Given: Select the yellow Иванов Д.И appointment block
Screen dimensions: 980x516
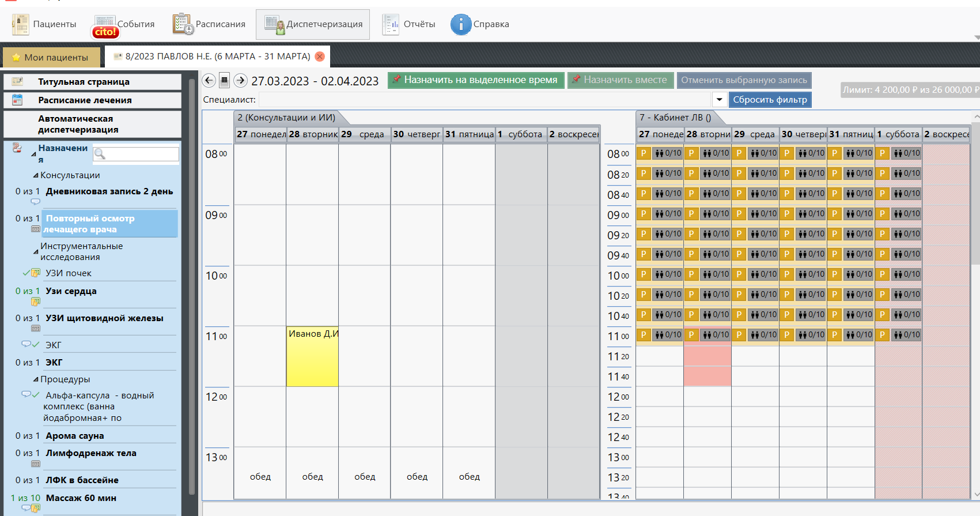Looking at the screenshot, I should [x=312, y=356].
